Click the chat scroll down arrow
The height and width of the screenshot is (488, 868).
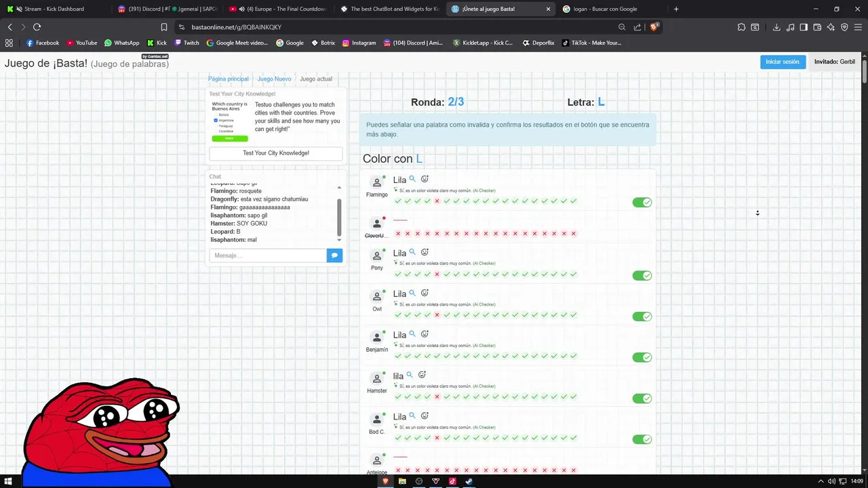[x=339, y=240]
